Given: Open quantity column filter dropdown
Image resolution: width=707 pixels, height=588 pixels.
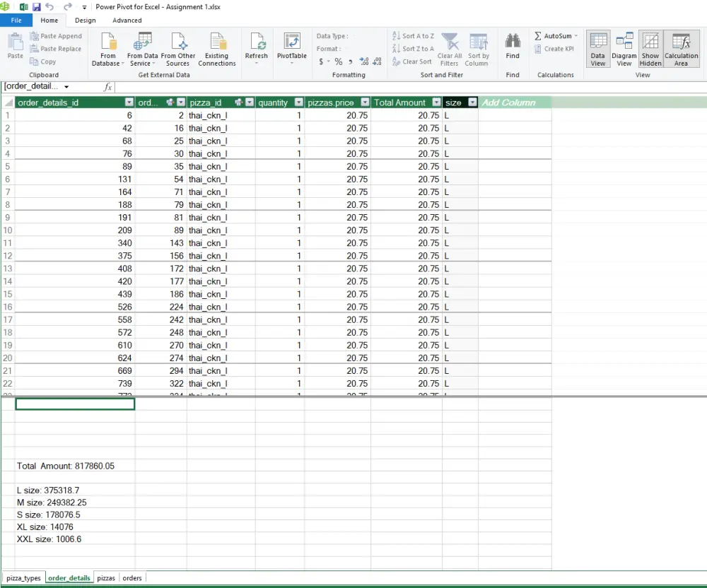Looking at the screenshot, I should coord(298,102).
